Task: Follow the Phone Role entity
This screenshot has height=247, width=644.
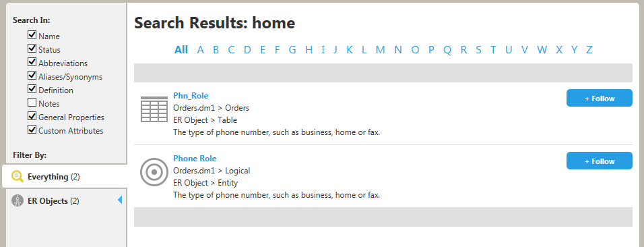Action: pos(600,161)
